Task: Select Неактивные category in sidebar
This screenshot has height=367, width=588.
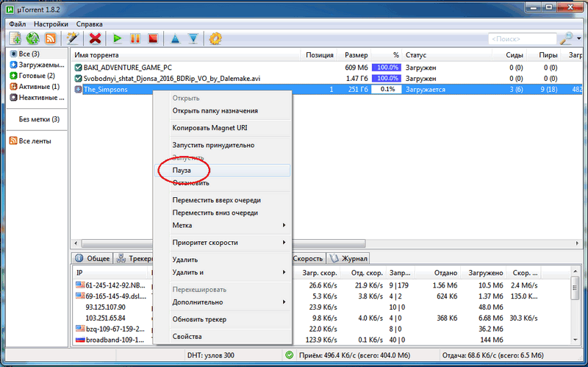Action: click(x=37, y=97)
